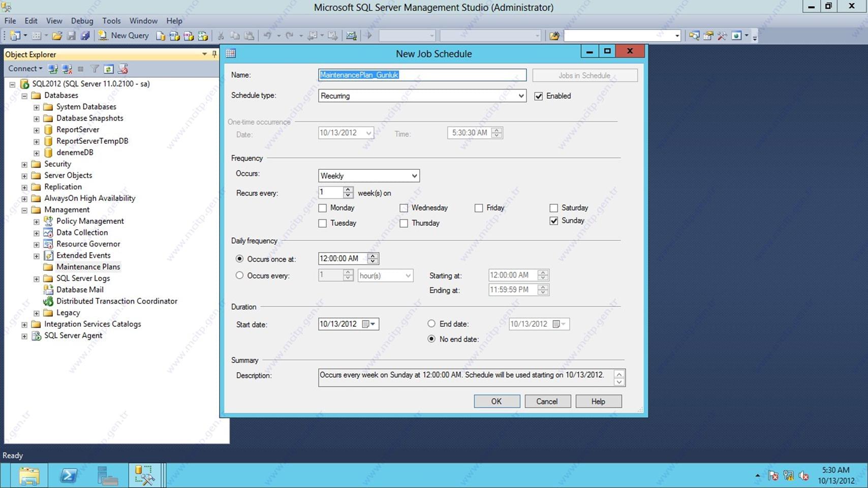This screenshot has width=868, height=488.
Task: Click the Save All toolbar icon
Action: tap(85, 36)
